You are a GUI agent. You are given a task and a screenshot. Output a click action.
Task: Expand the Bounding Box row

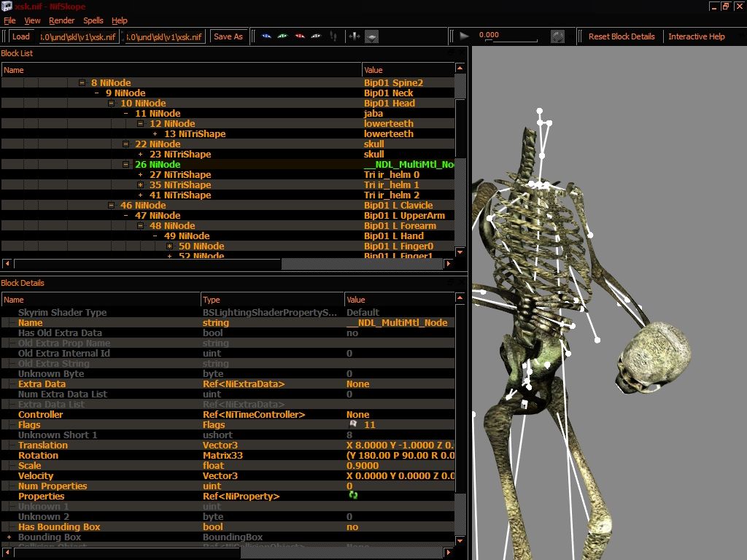tap(9, 537)
